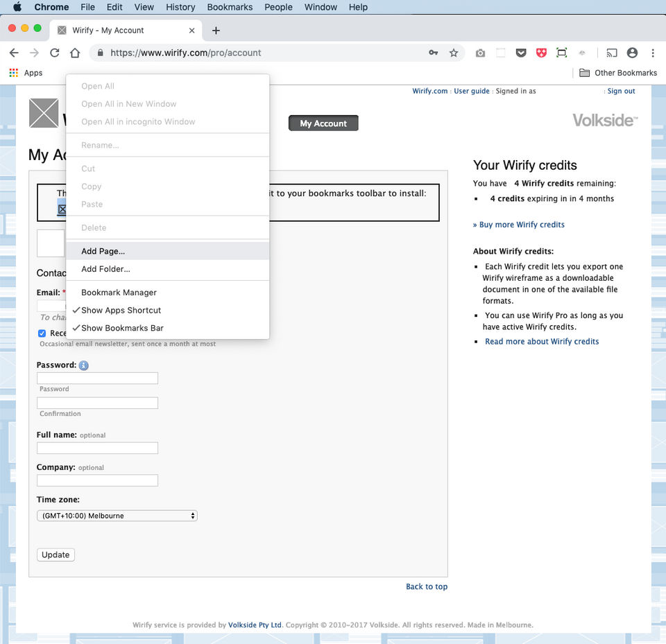Close the Wirify - My Account tab
Image resolution: width=666 pixels, height=644 pixels.
[191, 30]
